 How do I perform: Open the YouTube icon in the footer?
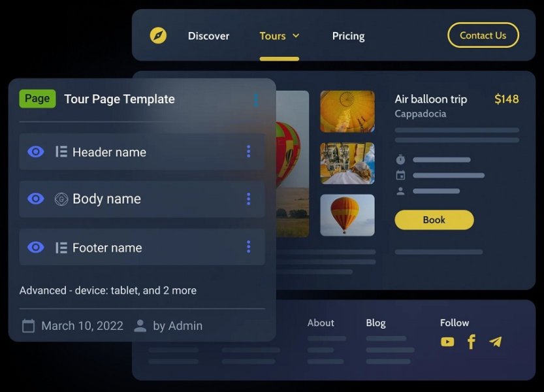(447, 341)
